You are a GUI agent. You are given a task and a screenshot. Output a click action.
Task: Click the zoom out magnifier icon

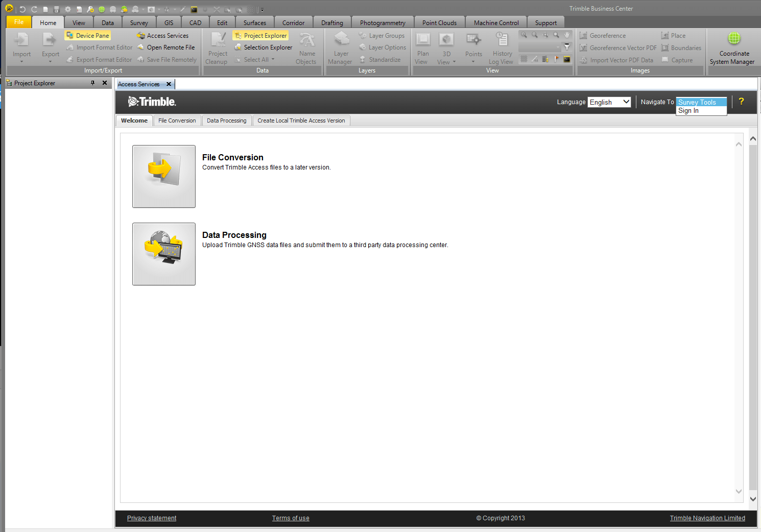tap(535, 35)
